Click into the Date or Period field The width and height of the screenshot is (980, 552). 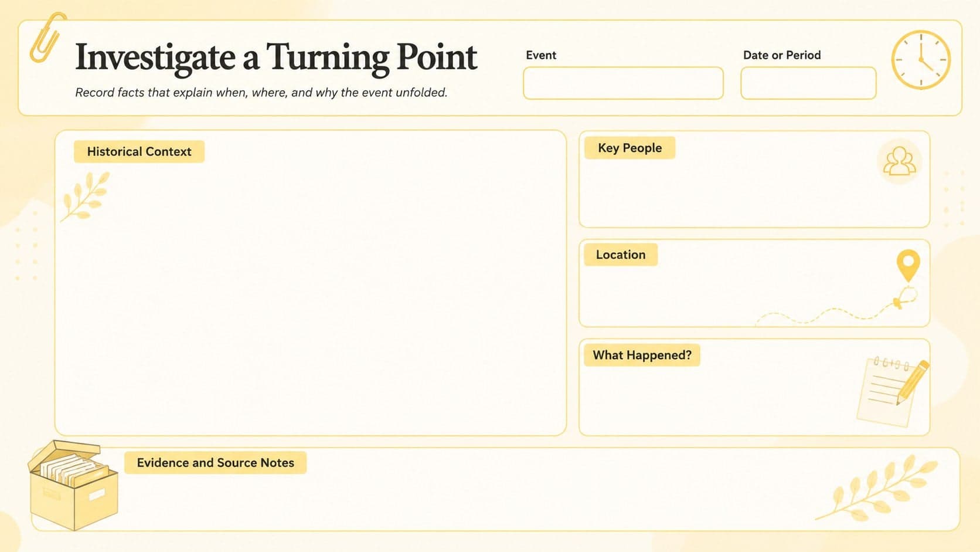808,83
